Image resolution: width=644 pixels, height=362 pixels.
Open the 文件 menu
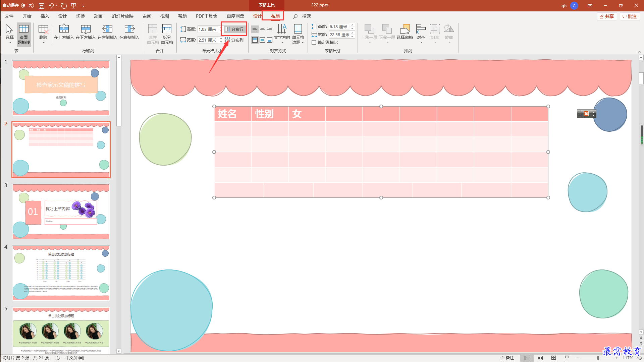click(9, 16)
